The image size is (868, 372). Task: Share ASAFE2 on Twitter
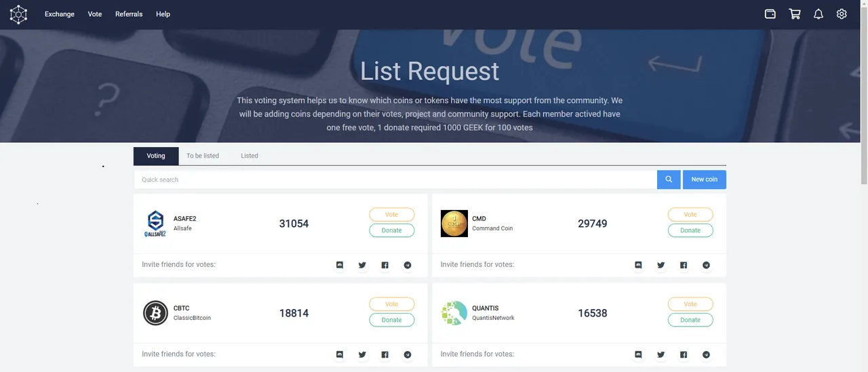click(362, 265)
